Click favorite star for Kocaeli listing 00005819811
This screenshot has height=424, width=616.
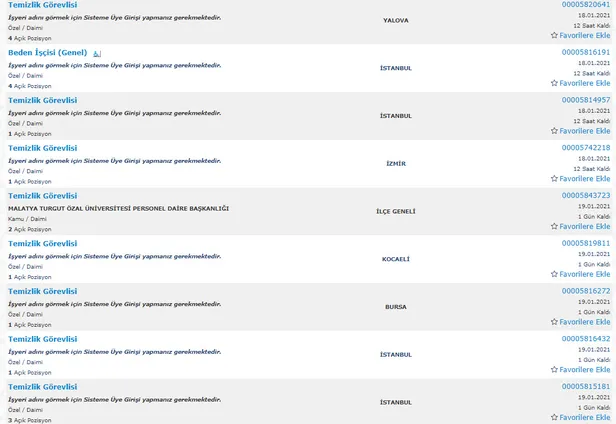coord(555,274)
